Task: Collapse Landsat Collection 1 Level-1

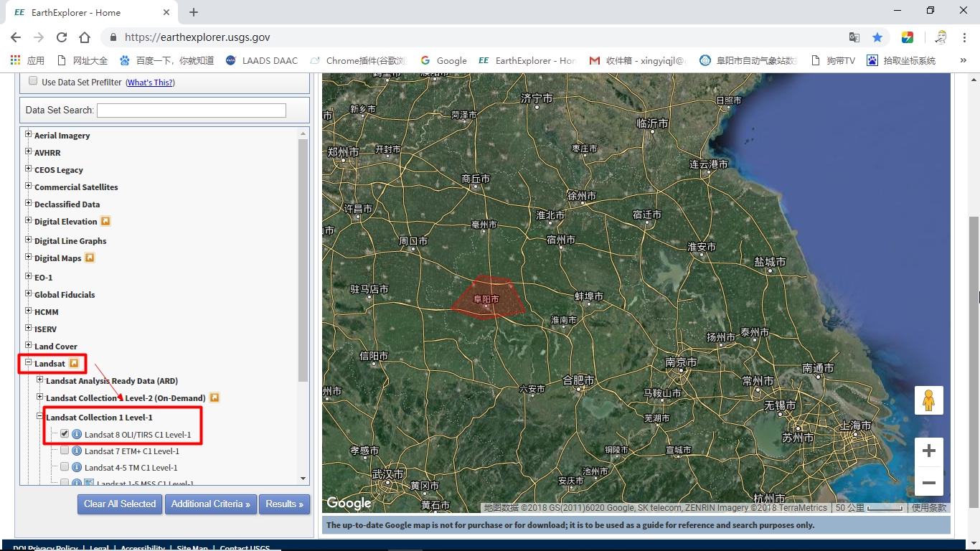Action: tap(40, 416)
